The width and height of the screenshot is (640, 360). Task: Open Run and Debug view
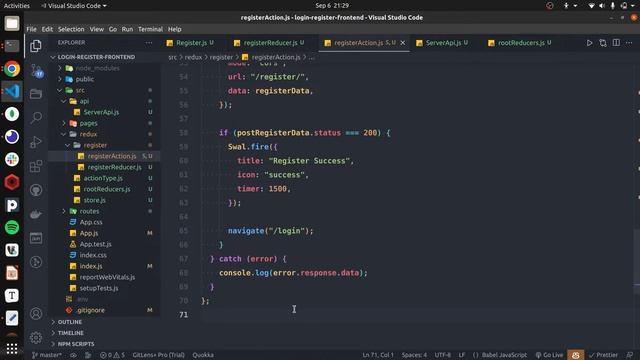36,142
